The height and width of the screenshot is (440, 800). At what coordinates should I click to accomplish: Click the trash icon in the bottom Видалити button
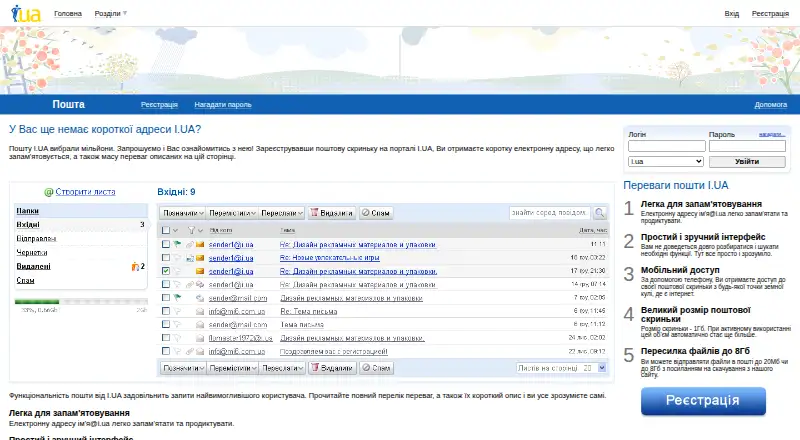coord(315,368)
